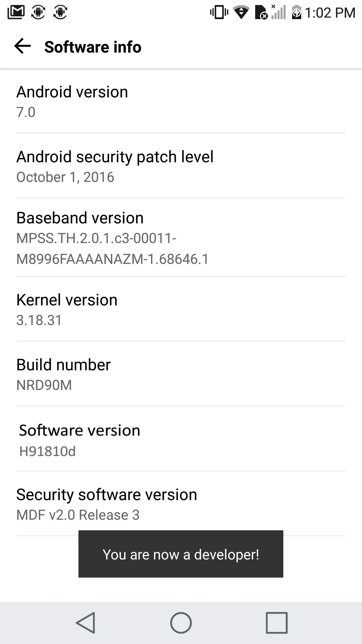This screenshot has width=362, height=644.
Task: Tap the Wi-Fi status icon
Action: pyautogui.click(x=241, y=12)
